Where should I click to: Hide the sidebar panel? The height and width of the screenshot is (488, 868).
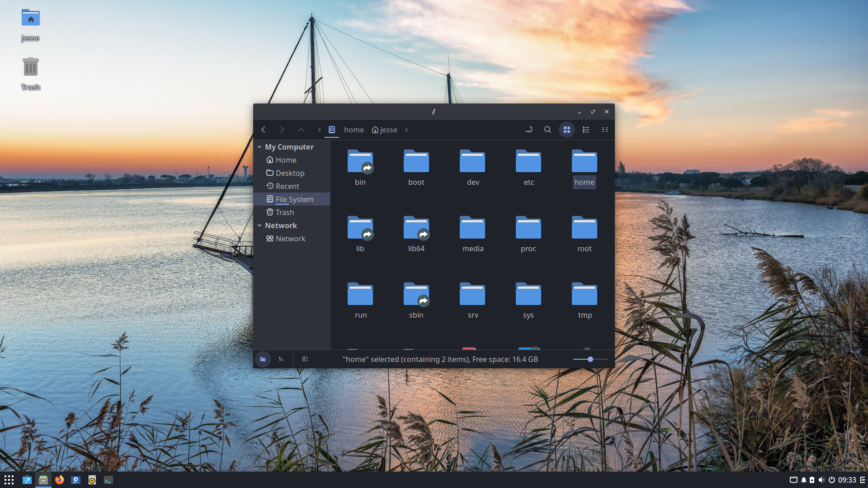pos(305,359)
